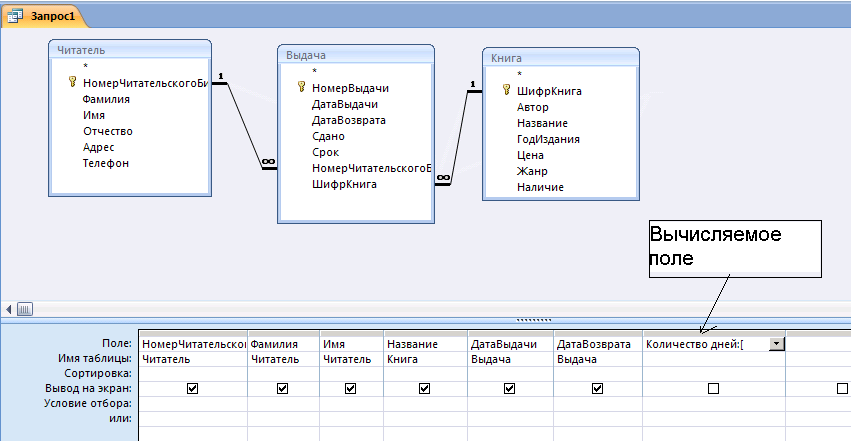Click sort cell under Фамилия column

(x=284, y=374)
